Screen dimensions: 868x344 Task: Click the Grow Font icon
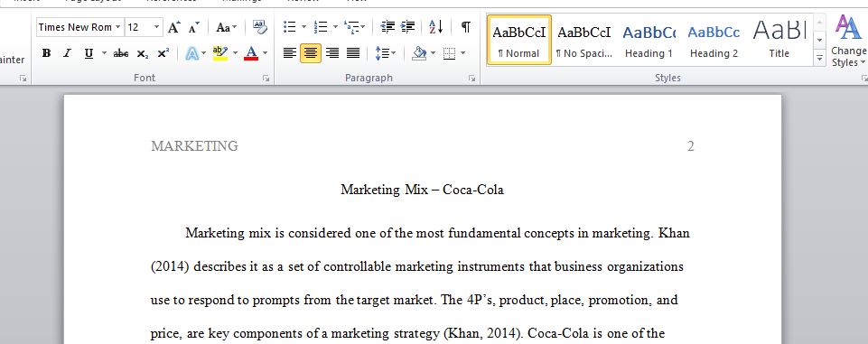tap(173, 27)
